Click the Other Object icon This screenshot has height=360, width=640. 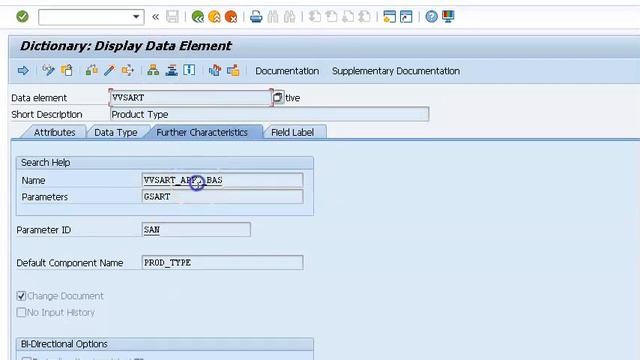click(x=67, y=71)
